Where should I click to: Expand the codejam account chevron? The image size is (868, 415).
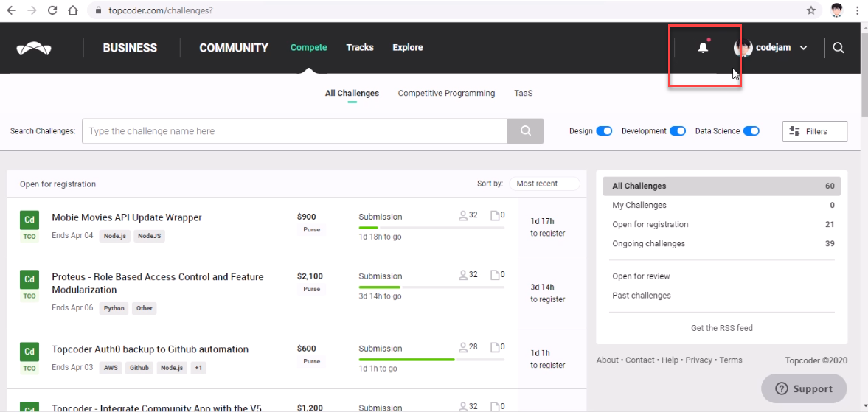click(x=803, y=48)
